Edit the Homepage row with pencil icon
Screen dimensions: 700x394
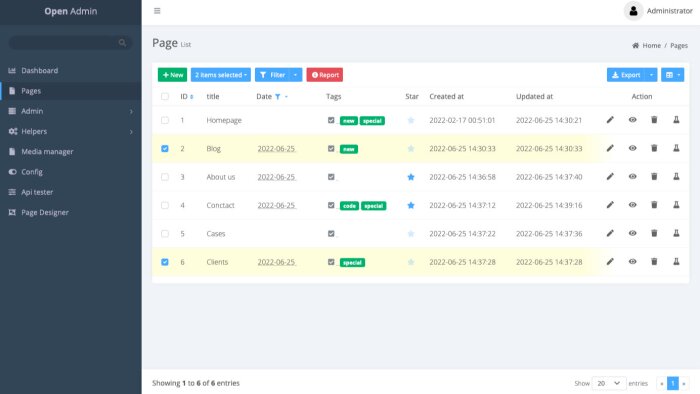click(x=610, y=120)
